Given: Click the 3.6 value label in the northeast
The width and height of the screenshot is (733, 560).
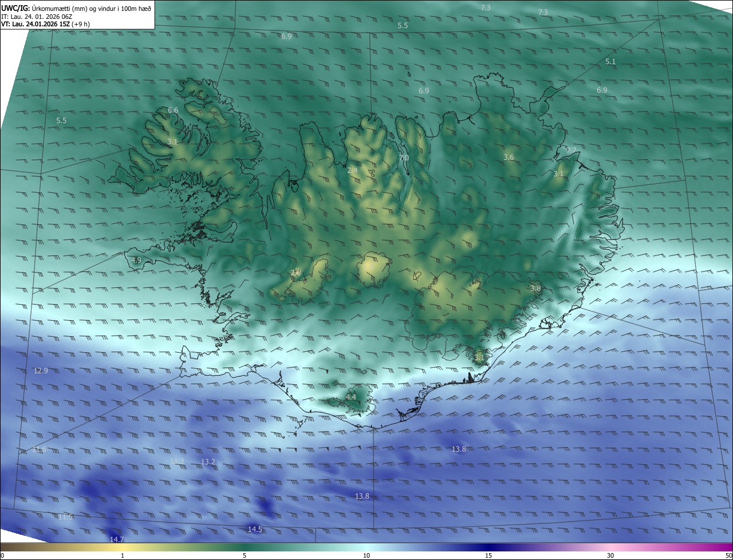Looking at the screenshot, I should [x=509, y=157].
